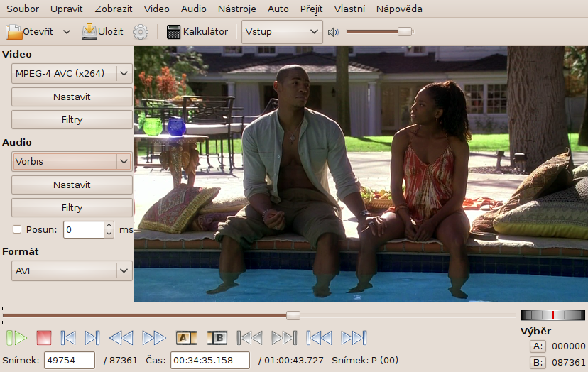Viewport: 588px width, 372px height.
Task: Increase Posun value with up arrow
Action: pos(109,225)
